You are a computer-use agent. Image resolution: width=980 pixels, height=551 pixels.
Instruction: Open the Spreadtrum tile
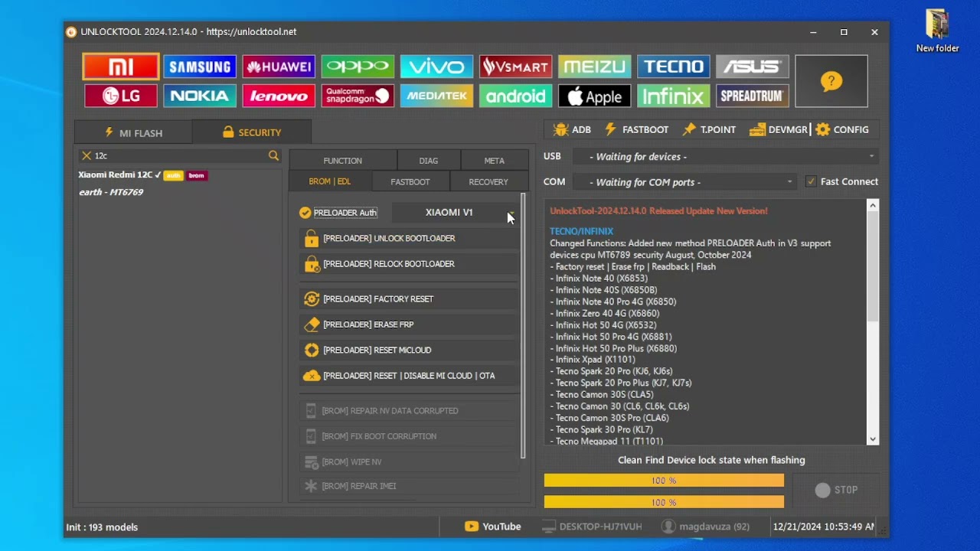753,96
